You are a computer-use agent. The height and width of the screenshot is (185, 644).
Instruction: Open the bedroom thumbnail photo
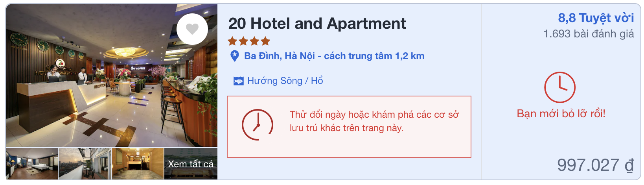click(32, 164)
